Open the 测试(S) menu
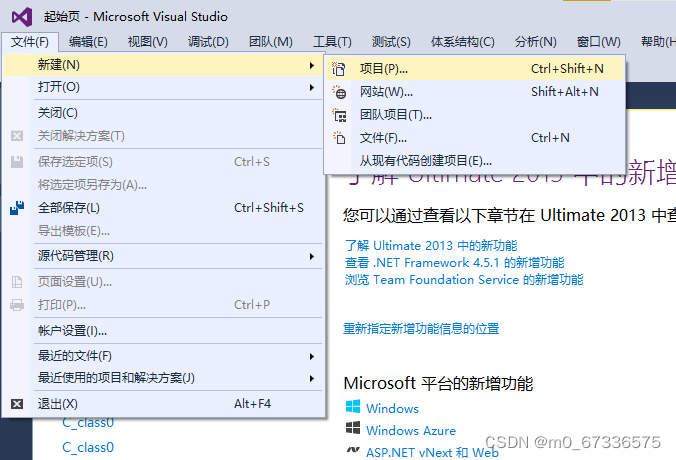 coord(391,42)
